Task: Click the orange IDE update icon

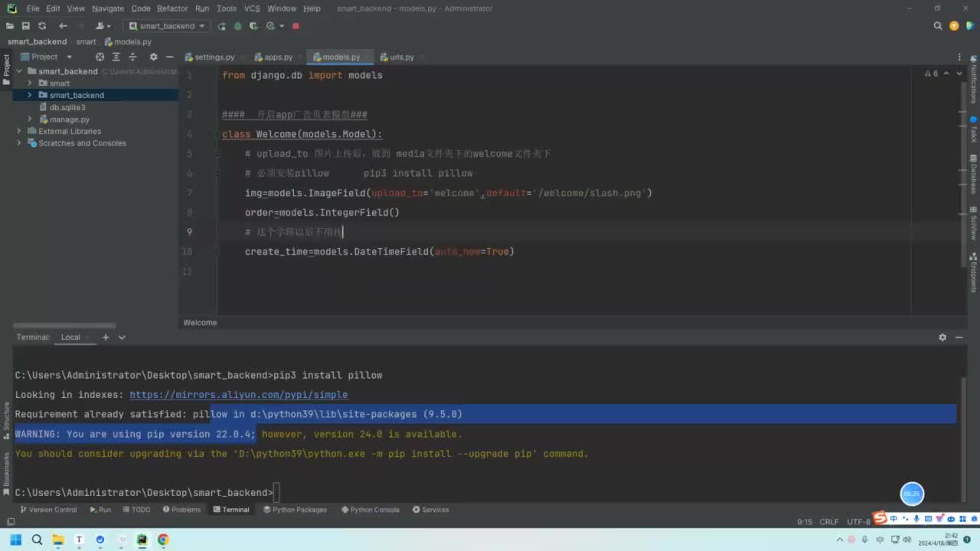Action: pyautogui.click(x=954, y=26)
